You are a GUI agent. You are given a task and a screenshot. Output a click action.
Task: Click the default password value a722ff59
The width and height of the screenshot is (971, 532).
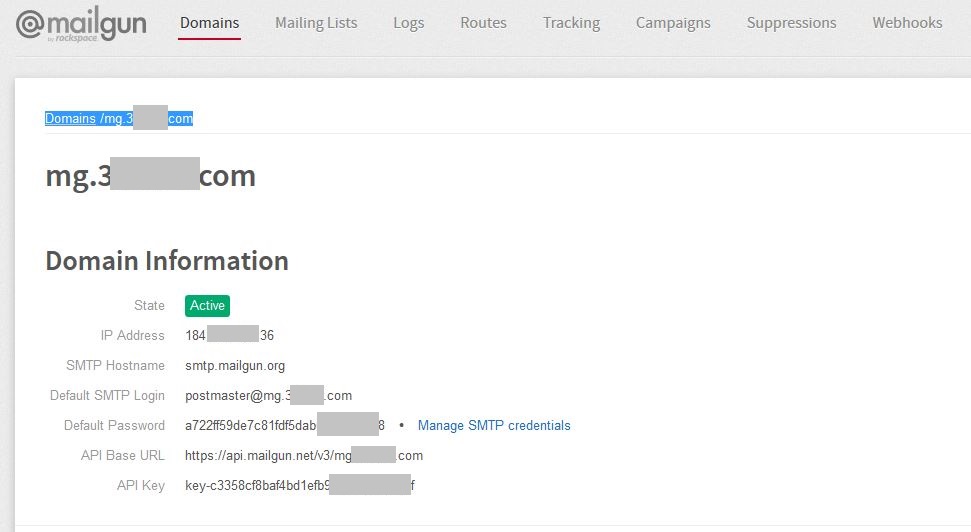point(285,425)
